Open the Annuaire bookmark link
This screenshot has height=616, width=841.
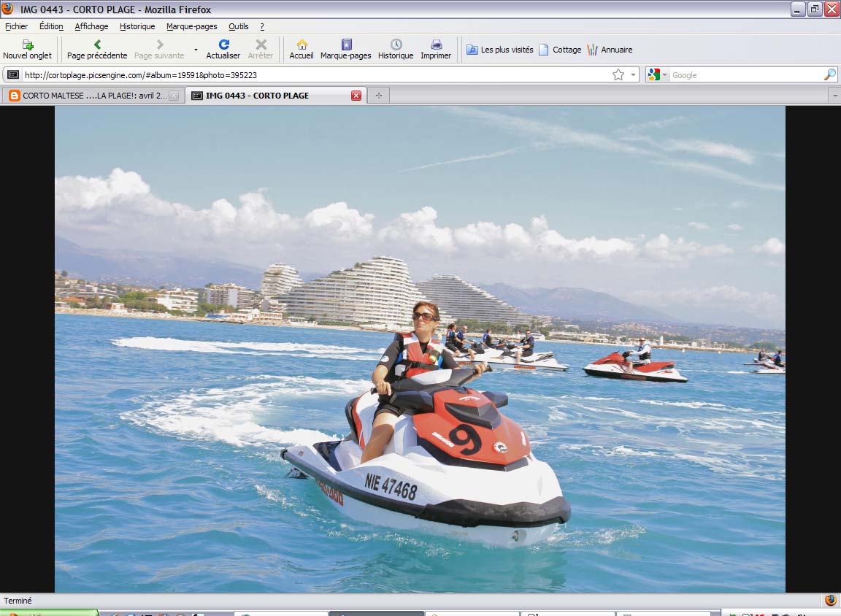610,50
